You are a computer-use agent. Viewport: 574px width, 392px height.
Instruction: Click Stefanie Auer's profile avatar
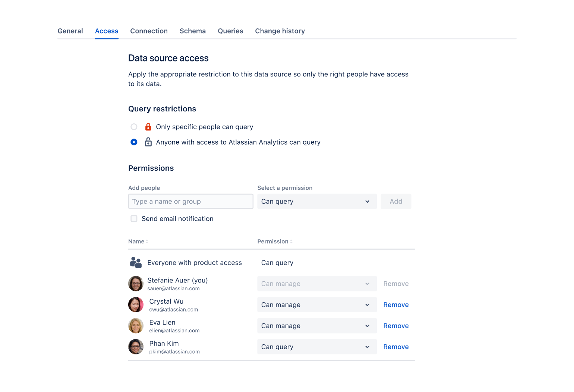136,284
